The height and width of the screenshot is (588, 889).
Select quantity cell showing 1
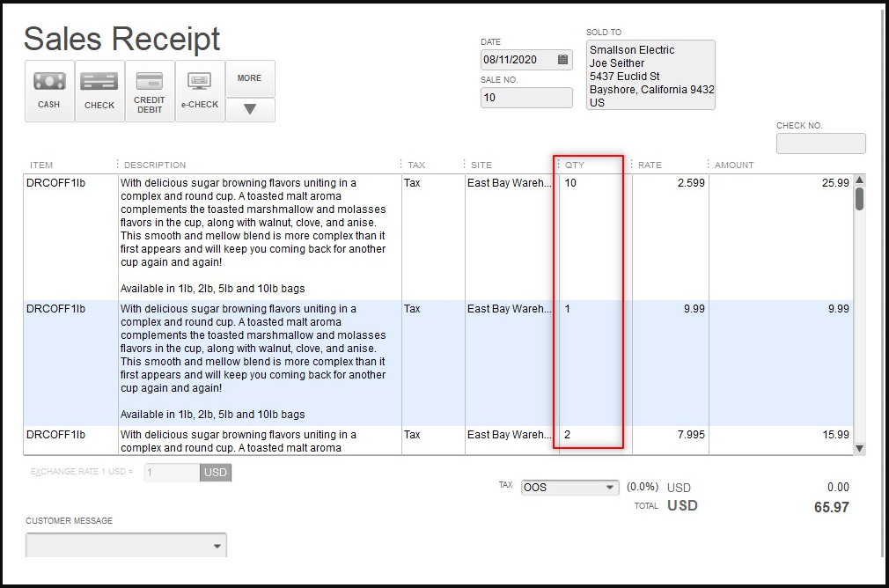click(x=595, y=363)
